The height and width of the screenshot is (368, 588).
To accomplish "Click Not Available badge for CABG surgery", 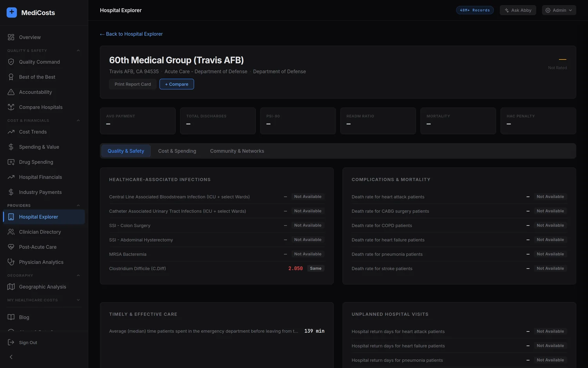I will 550,211.
